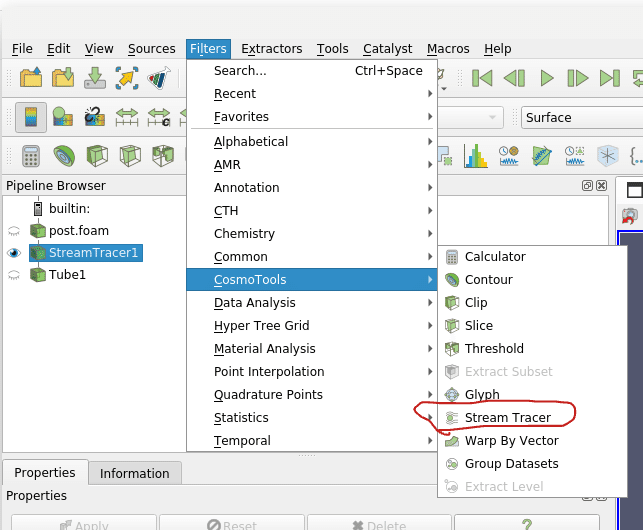Screen dimensions: 643x530
Task: Show post.foam via its eye icon
Action: pyautogui.click(x=14, y=231)
